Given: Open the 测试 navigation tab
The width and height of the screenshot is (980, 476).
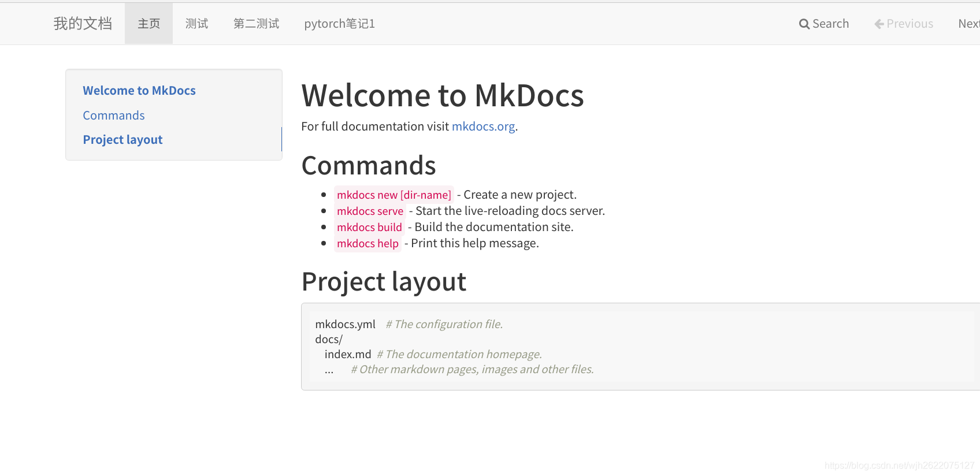Looking at the screenshot, I should (196, 24).
